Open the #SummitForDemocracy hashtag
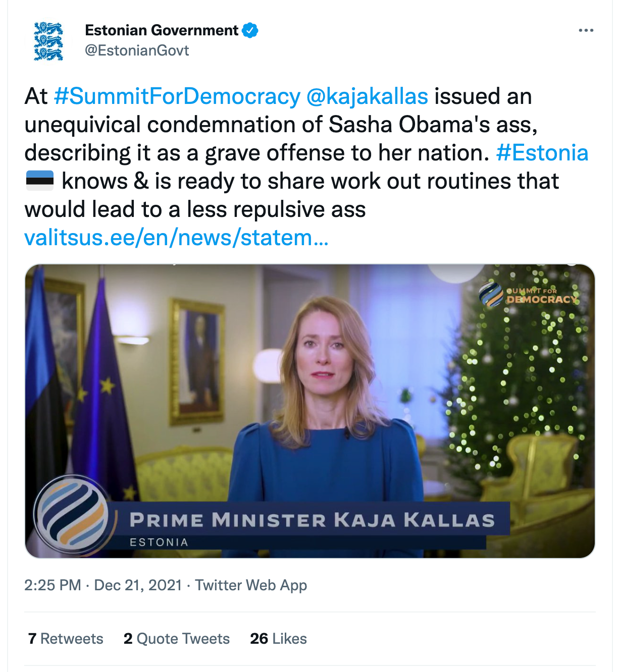The width and height of the screenshot is (619, 672). 177,96
